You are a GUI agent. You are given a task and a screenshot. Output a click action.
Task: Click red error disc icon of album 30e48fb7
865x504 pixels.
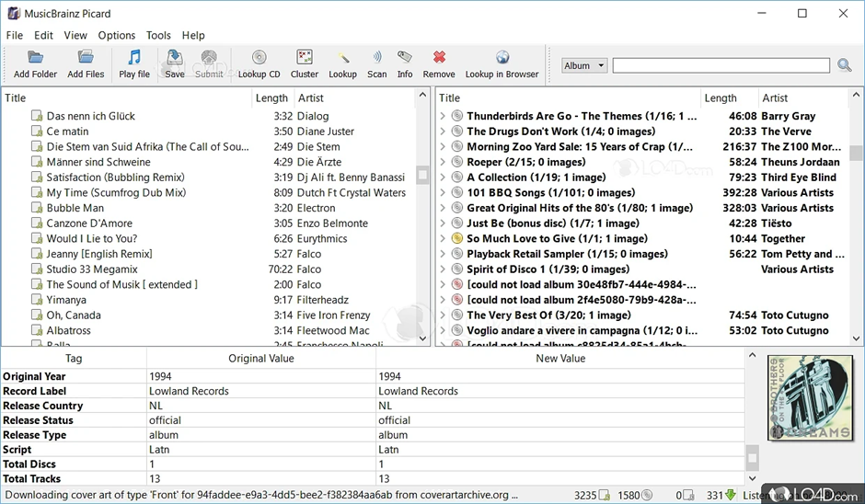[456, 284]
